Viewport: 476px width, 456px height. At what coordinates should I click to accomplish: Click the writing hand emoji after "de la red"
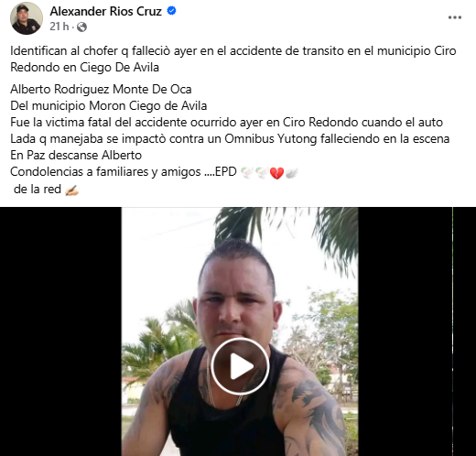[72, 190]
